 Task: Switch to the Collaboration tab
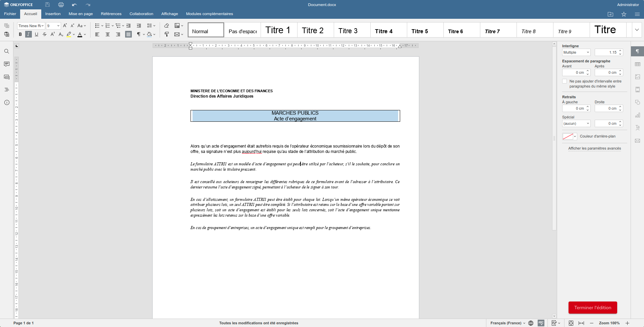pos(141,14)
